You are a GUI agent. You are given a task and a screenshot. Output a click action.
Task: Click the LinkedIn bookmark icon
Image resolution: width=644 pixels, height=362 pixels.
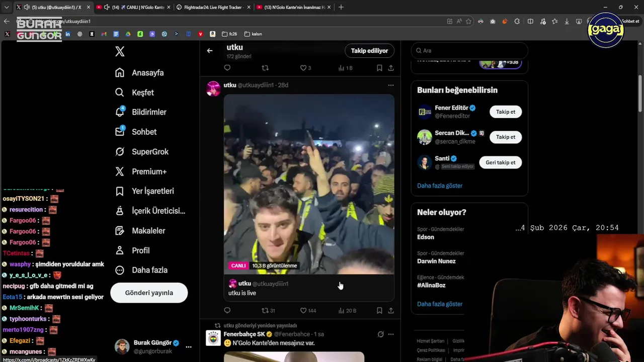(x=67, y=34)
